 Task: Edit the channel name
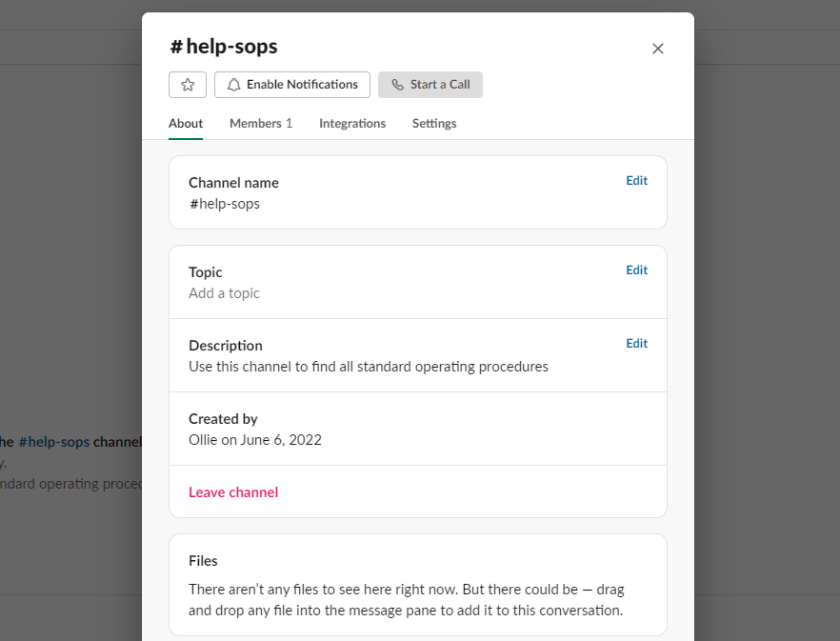pyautogui.click(x=636, y=180)
